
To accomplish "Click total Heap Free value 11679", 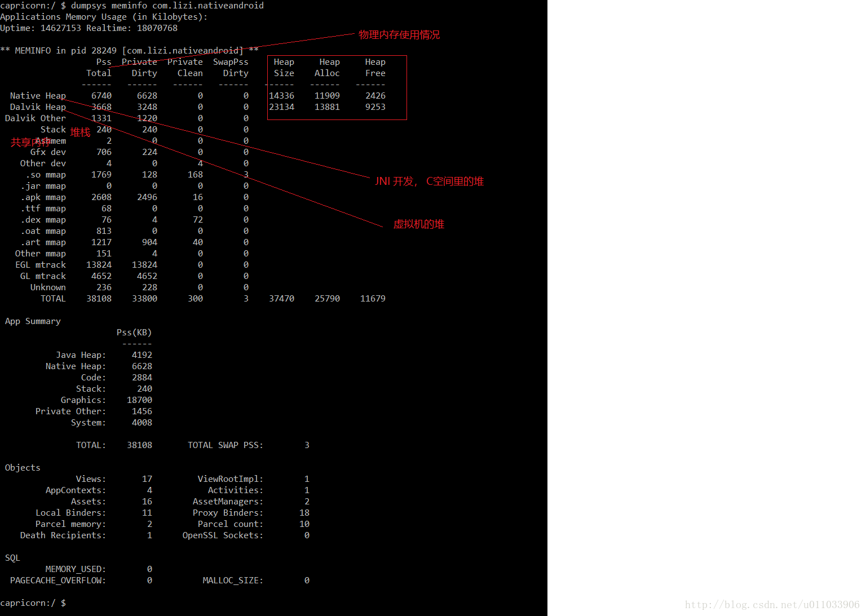I will [373, 299].
